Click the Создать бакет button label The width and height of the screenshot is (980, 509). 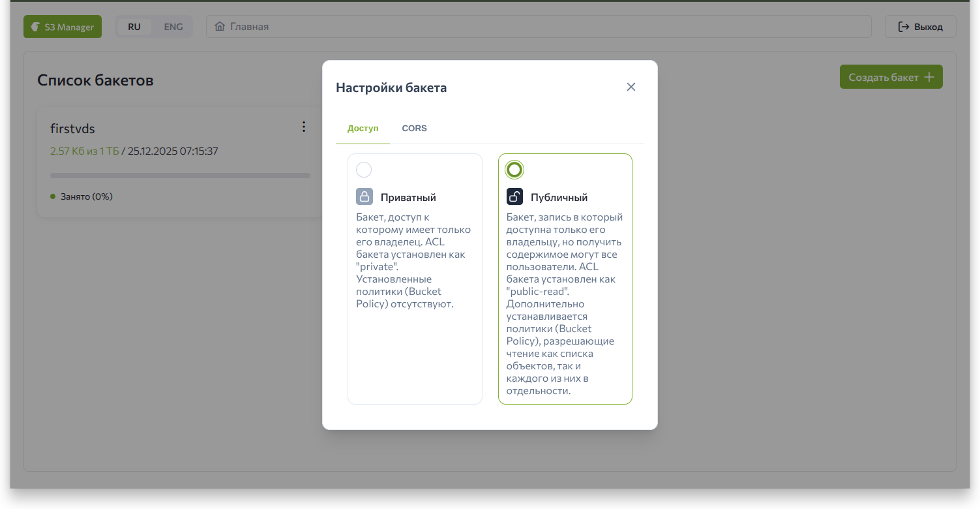pyautogui.click(x=883, y=77)
